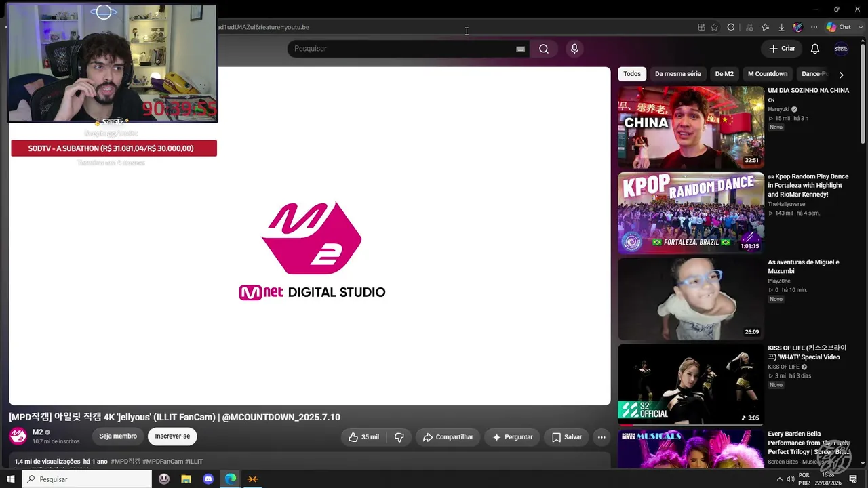Open the smiley face app in taskbar

(164, 479)
